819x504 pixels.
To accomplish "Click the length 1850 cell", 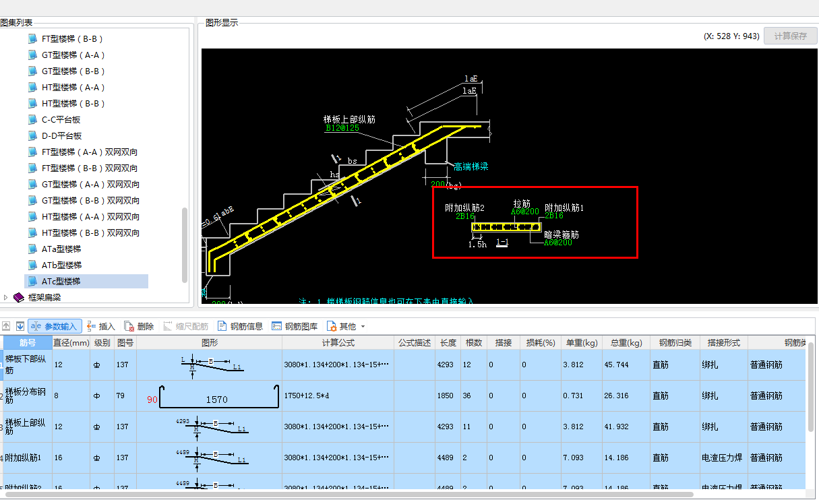I will pos(448,396).
